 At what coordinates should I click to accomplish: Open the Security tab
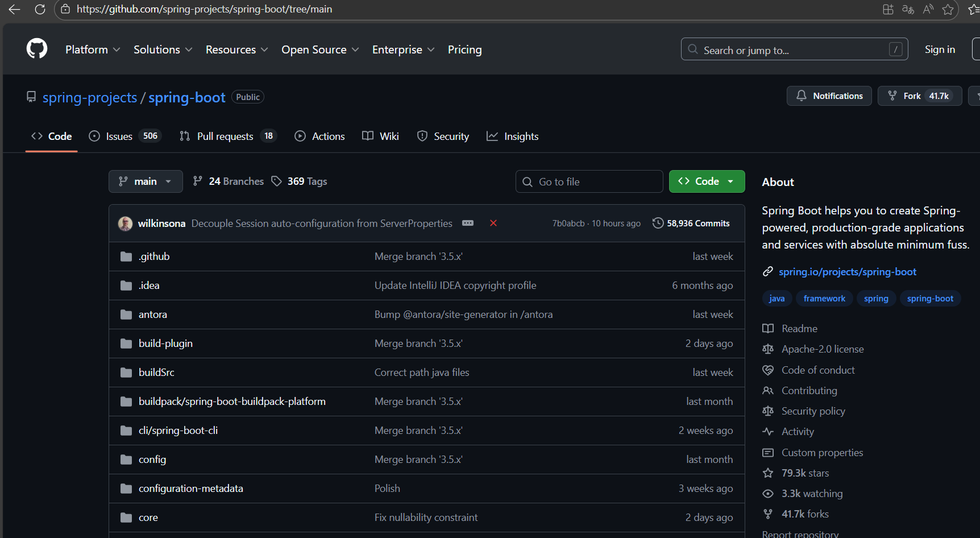click(x=443, y=136)
